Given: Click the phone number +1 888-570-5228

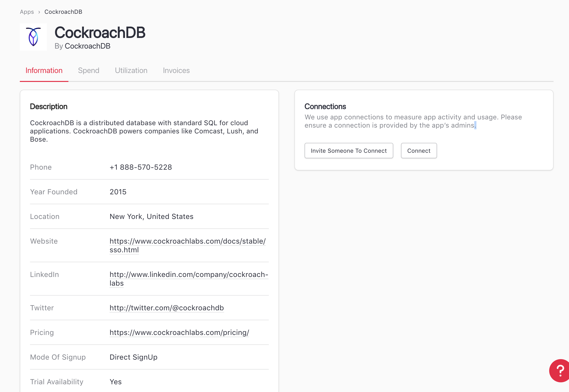Looking at the screenshot, I should click(140, 167).
